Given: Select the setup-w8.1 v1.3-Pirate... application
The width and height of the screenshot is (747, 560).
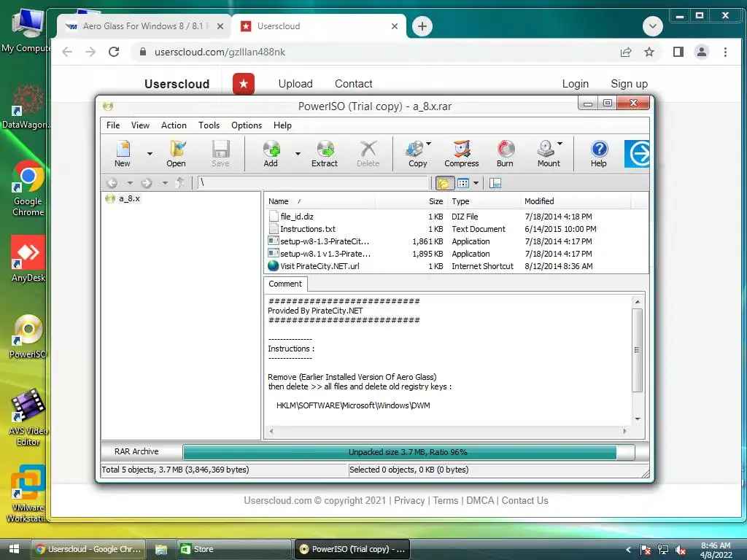Looking at the screenshot, I should pos(325,254).
